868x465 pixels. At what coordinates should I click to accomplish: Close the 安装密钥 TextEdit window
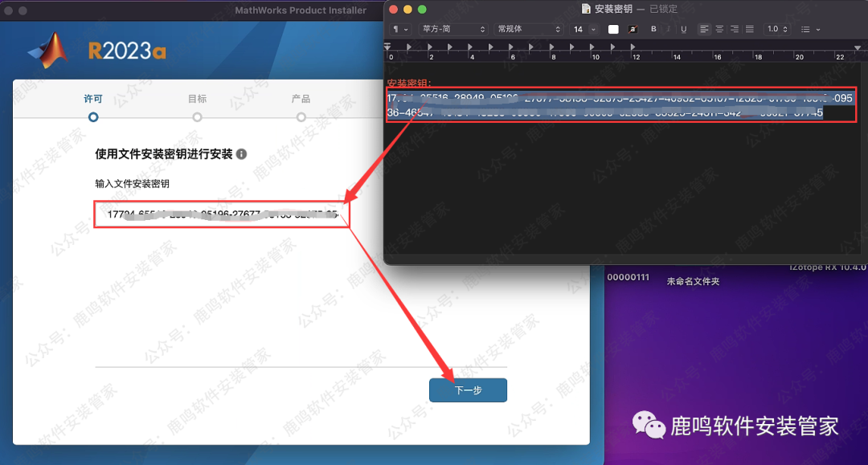pyautogui.click(x=394, y=10)
